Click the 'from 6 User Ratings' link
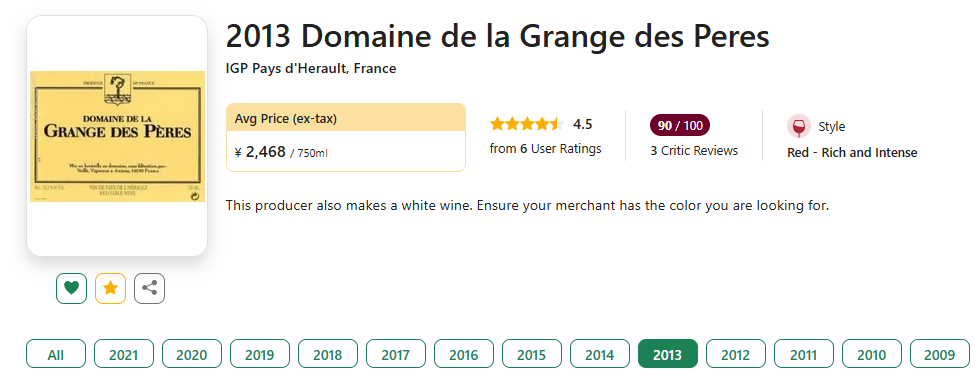 tap(545, 148)
